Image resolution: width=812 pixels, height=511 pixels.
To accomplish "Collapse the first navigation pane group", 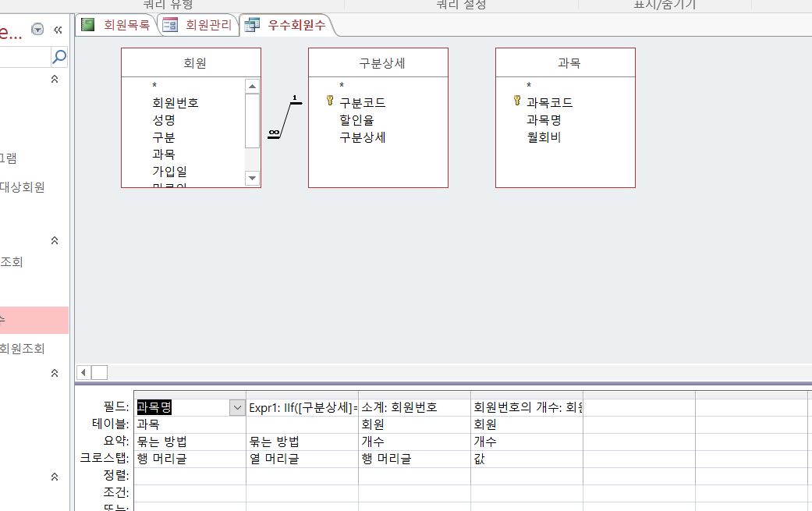I will 55,79.
